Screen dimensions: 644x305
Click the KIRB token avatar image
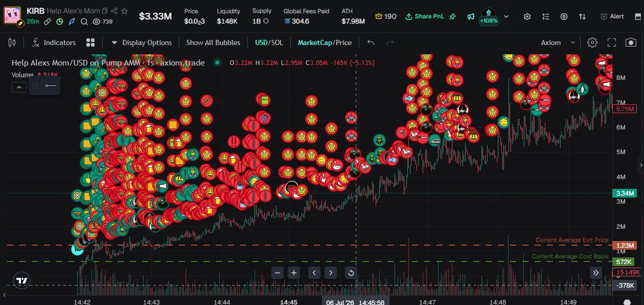(13, 15)
